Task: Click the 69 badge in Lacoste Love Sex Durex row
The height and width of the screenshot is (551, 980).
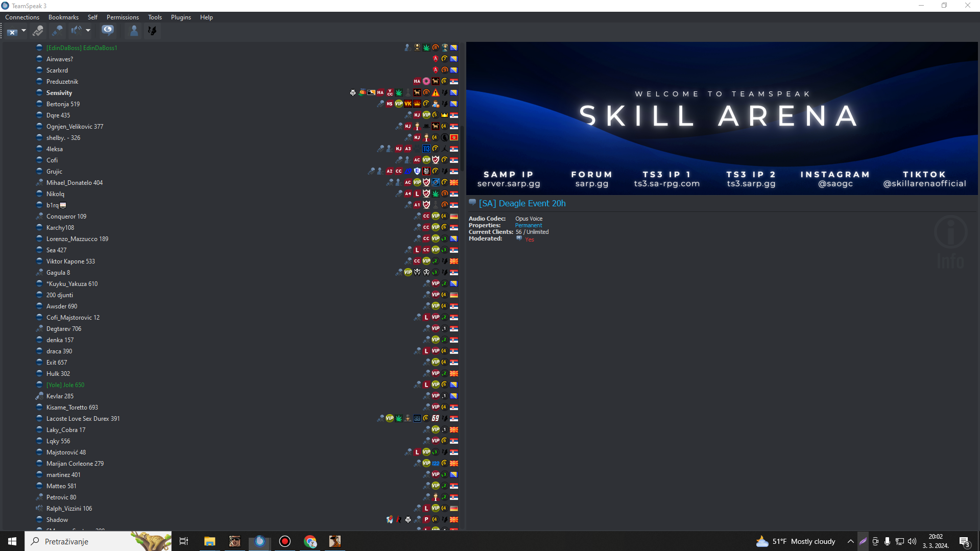Action: tap(436, 419)
